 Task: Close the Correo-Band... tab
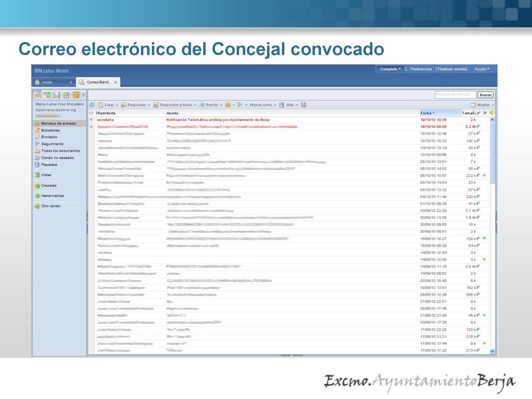point(115,82)
